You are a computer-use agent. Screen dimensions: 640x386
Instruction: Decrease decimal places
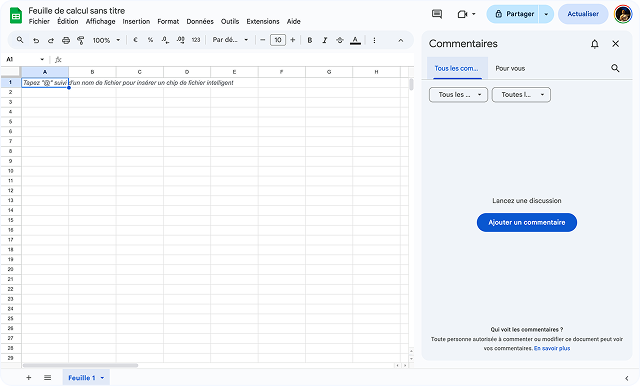click(x=165, y=40)
